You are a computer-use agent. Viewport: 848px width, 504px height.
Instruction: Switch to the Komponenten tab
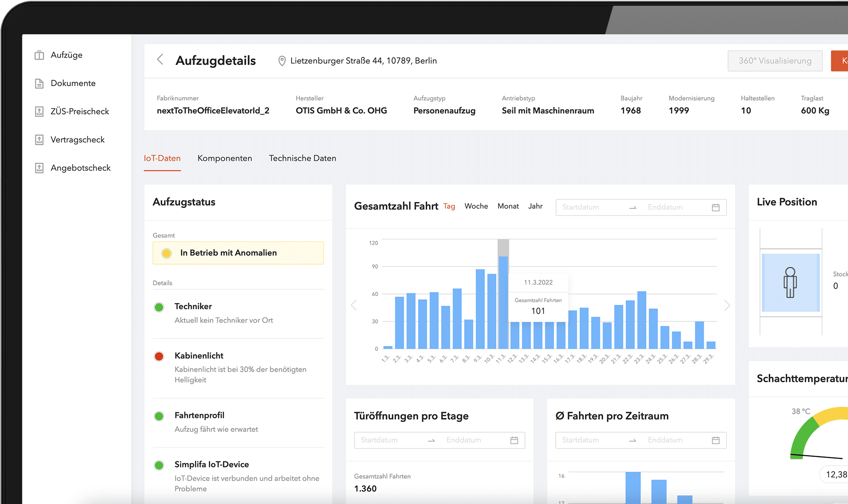pos(225,158)
